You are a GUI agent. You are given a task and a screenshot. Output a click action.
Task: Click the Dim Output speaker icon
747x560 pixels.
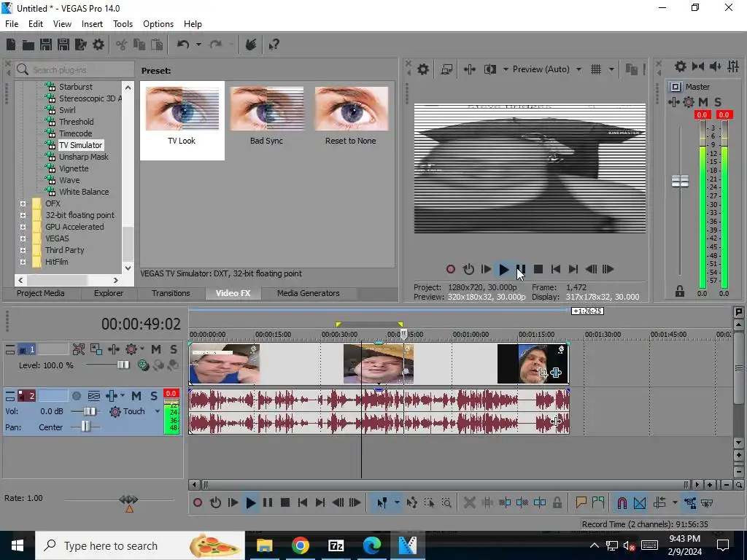(x=715, y=66)
